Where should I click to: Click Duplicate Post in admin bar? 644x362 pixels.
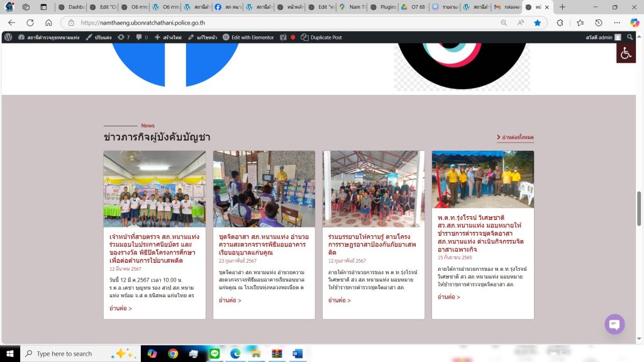pos(321,38)
